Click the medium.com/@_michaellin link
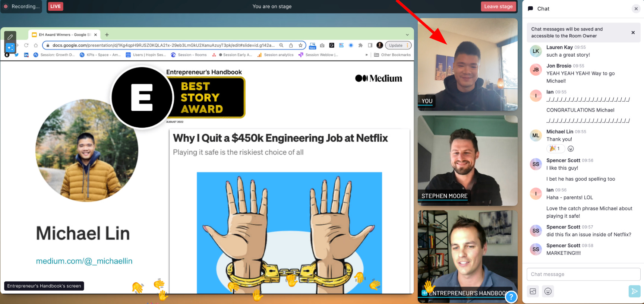 click(x=84, y=261)
